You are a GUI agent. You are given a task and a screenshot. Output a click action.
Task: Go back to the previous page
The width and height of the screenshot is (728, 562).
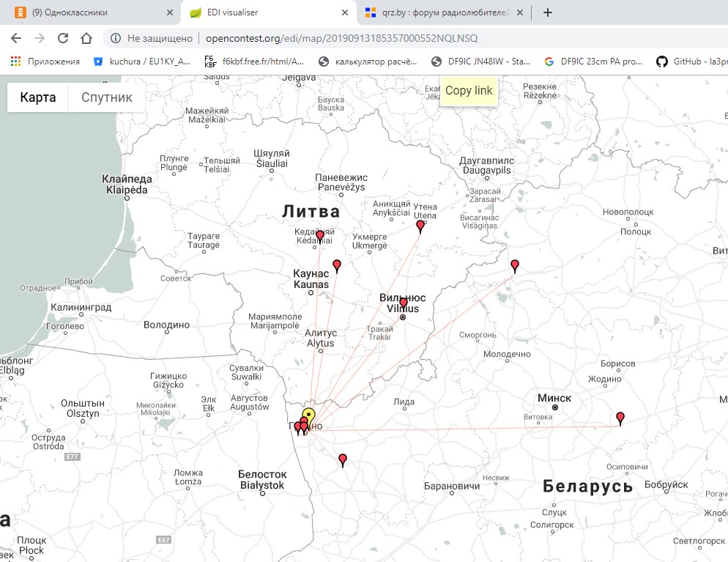pyautogui.click(x=16, y=38)
